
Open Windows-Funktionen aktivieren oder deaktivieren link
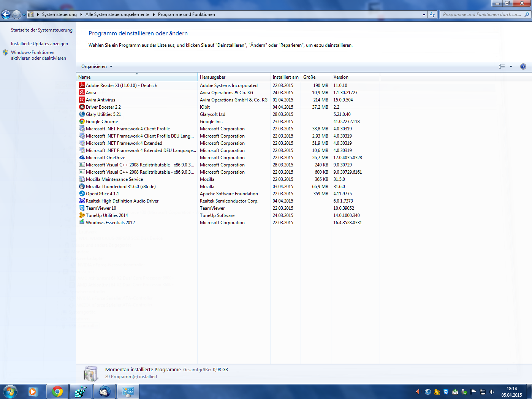(x=38, y=55)
